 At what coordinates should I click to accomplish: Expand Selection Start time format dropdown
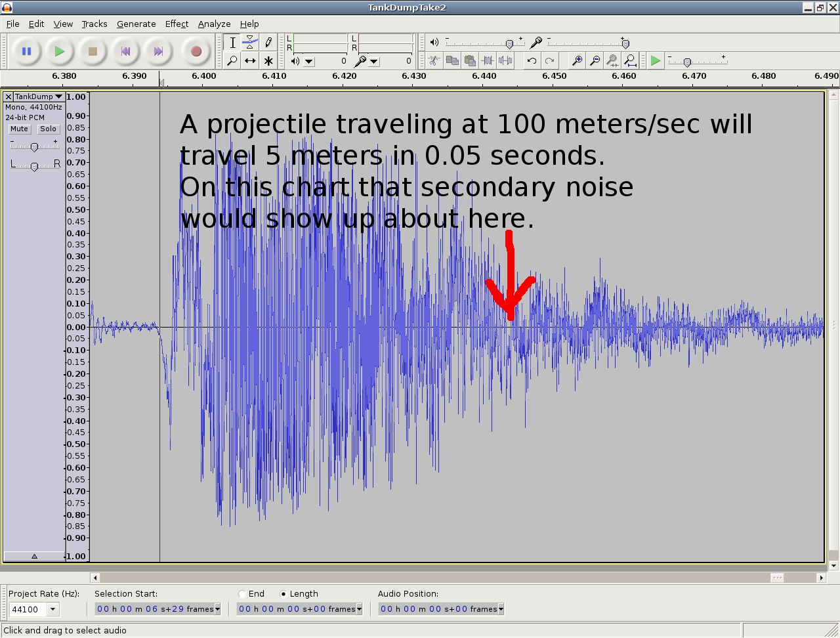[x=217, y=610]
